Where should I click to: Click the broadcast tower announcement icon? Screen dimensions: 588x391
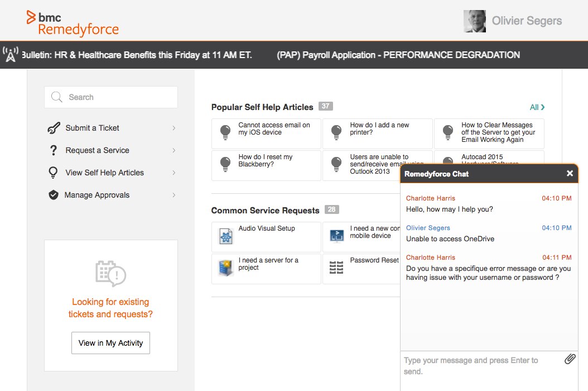pos(11,55)
